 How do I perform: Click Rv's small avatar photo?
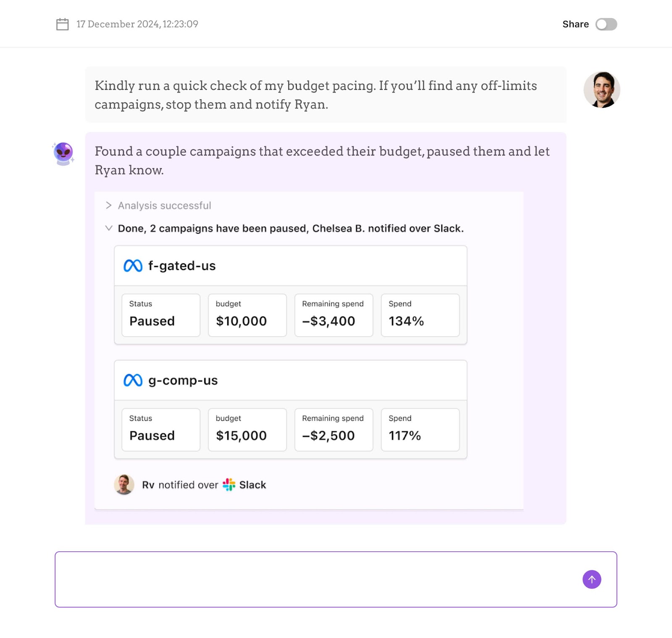coord(124,485)
